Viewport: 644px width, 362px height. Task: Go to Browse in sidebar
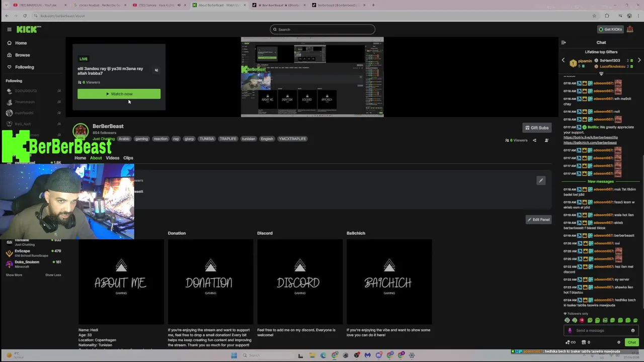click(22, 55)
